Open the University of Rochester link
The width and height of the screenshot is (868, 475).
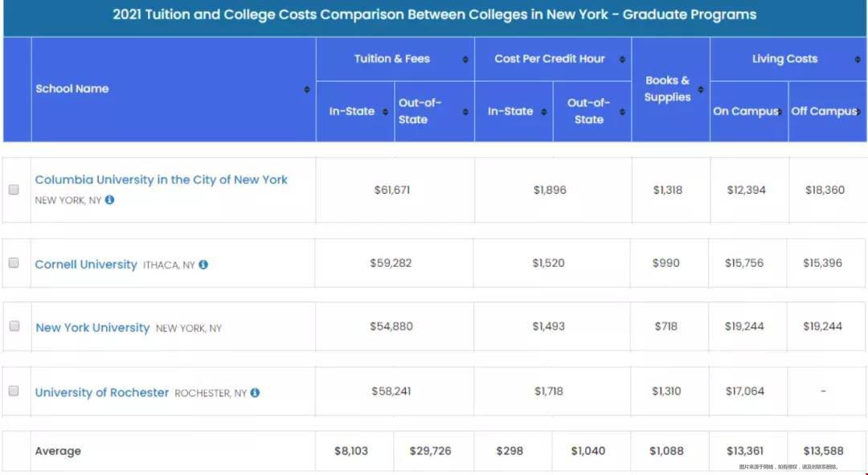coord(102,392)
